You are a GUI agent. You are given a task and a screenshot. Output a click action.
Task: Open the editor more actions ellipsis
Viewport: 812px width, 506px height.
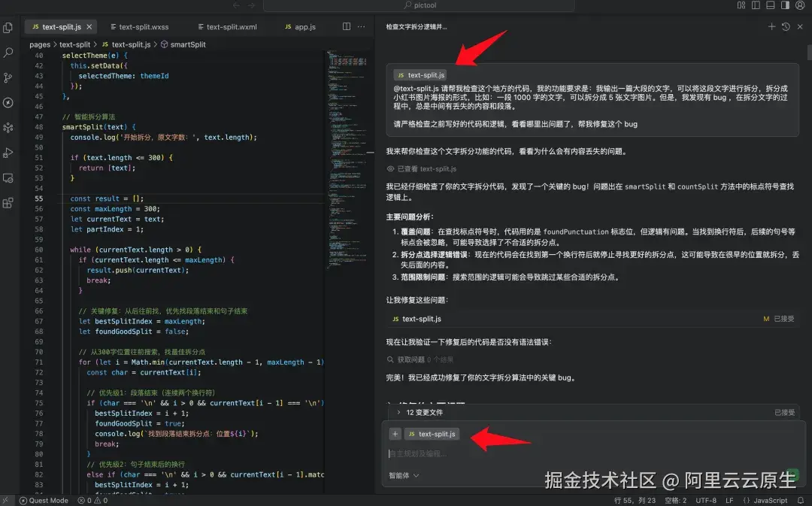pos(361,26)
